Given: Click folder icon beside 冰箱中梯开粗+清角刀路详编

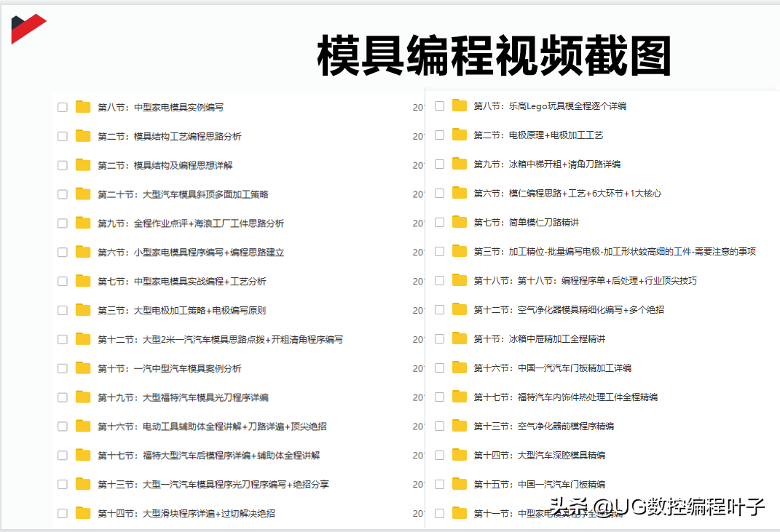Looking at the screenshot, I should click(459, 164).
